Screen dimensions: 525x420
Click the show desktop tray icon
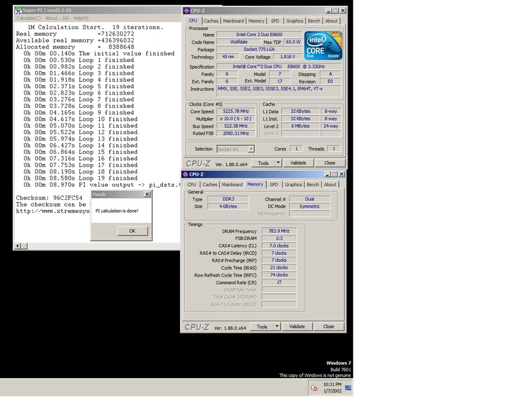[x=348, y=388]
